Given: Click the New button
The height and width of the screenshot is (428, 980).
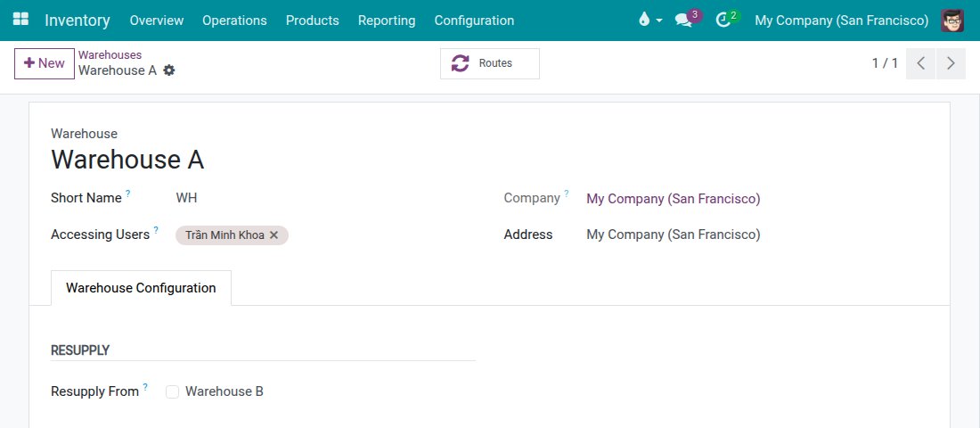Looking at the screenshot, I should tap(45, 63).
